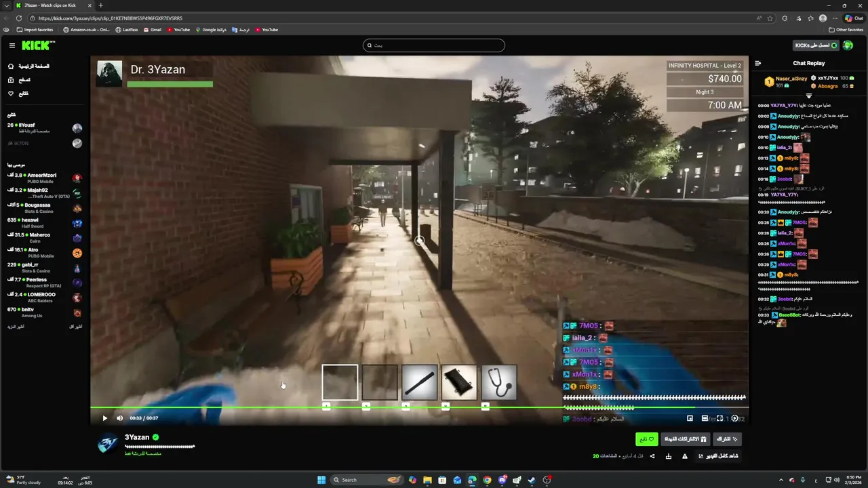Click Get KICKs button
The image size is (868, 488).
coord(816,45)
